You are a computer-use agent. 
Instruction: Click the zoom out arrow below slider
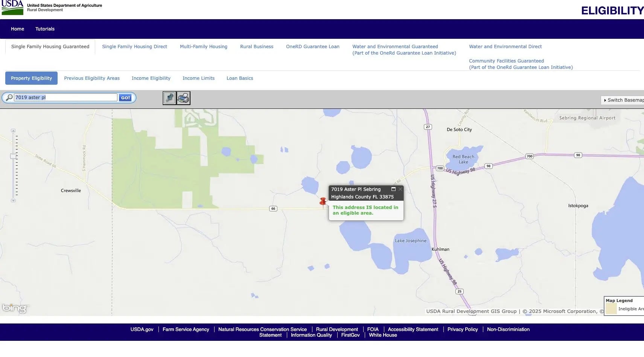(x=13, y=201)
